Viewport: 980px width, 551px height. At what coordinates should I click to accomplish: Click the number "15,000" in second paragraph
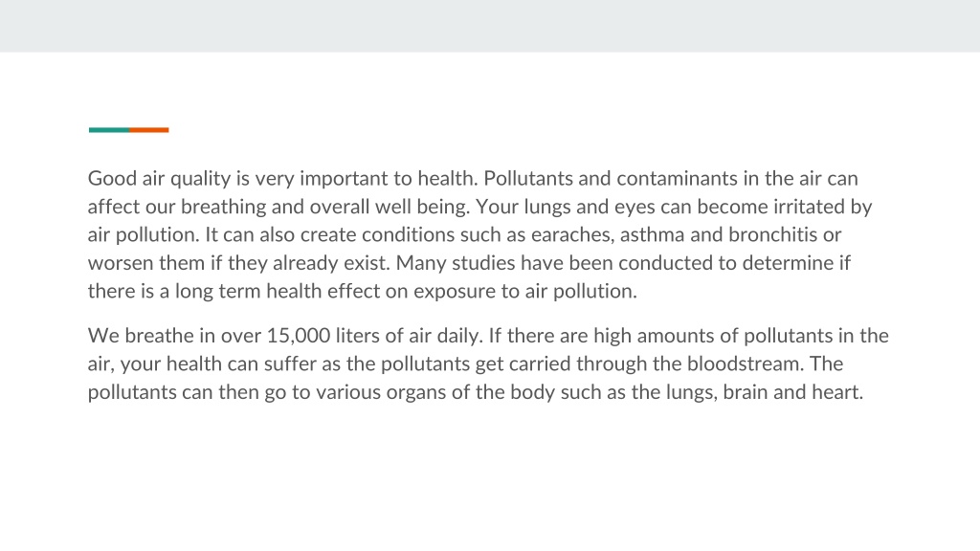[x=299, y=336]
